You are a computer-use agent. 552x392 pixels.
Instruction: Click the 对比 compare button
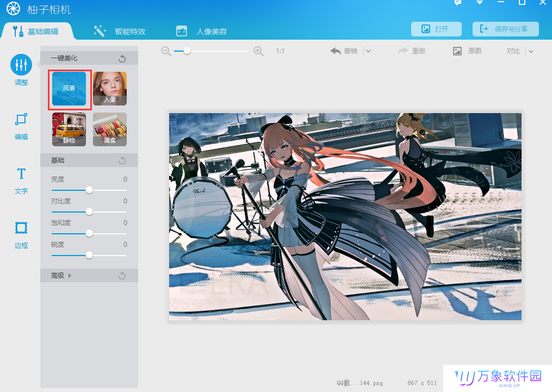tap(513, 51)
